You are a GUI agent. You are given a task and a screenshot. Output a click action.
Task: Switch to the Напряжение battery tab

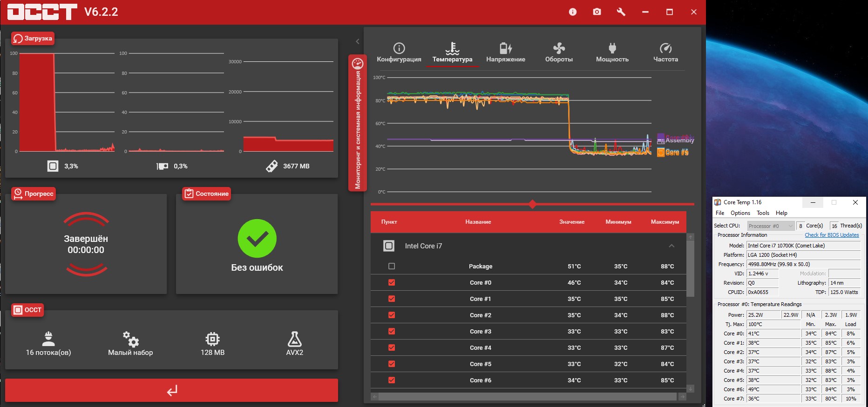tap(506, 48)
